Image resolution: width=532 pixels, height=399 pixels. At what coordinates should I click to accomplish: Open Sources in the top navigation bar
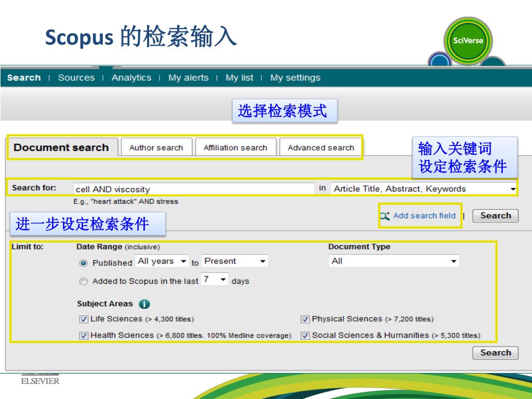(x=76, y=78)
